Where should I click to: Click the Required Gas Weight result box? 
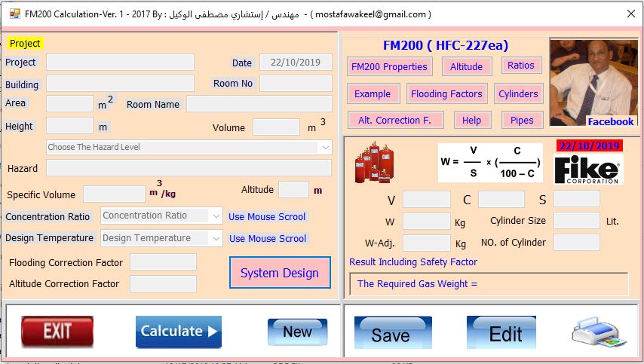(x=489, y=283)
